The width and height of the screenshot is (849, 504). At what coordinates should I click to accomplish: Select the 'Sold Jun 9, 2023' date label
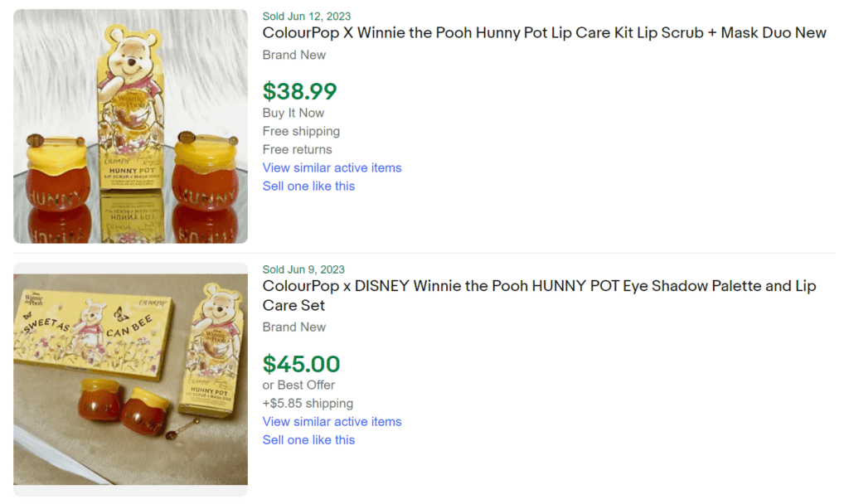pos(303,269)
